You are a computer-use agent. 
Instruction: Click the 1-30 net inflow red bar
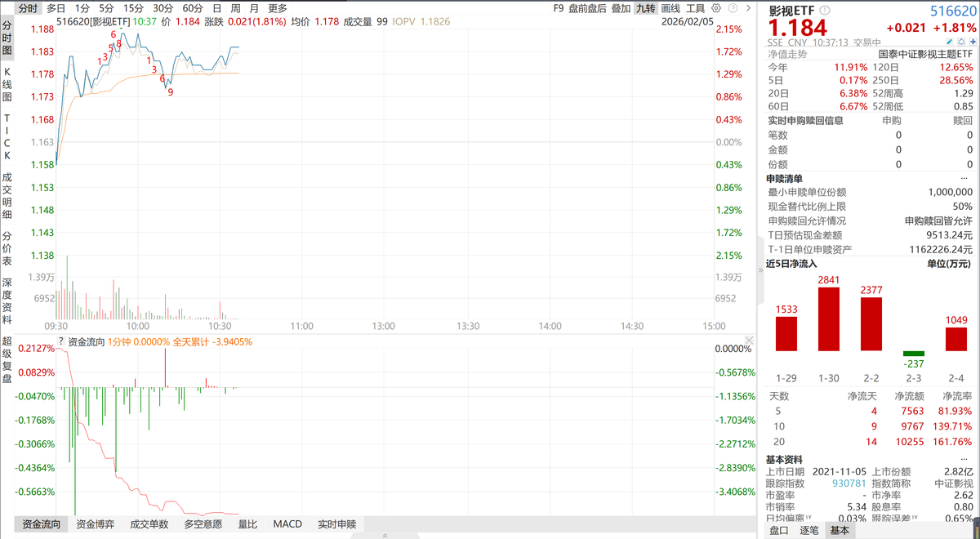(x=829, y=319)
